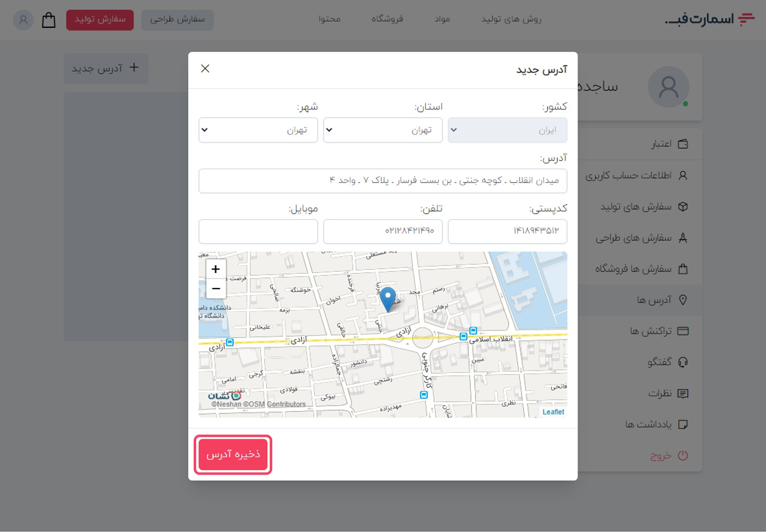Click the compass icon for سفارش های طراحی
The width and height of the screenshot is (766, 532).
point(683,238)
